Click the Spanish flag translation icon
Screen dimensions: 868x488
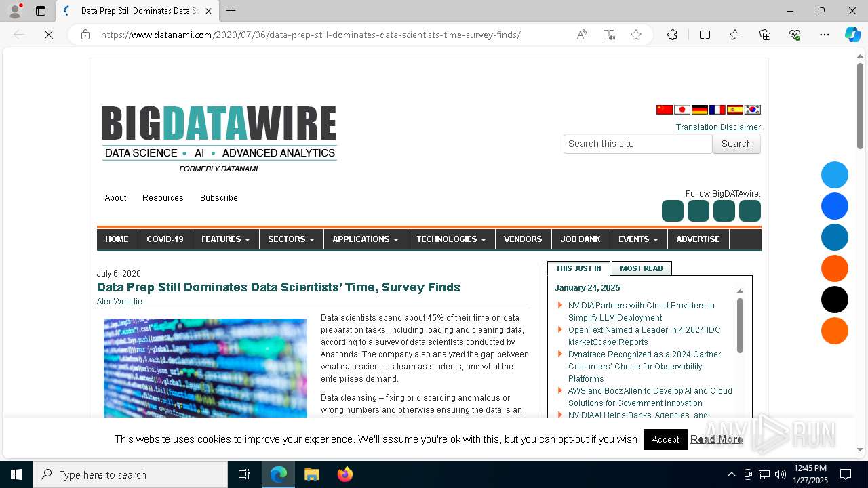(735, 110)
